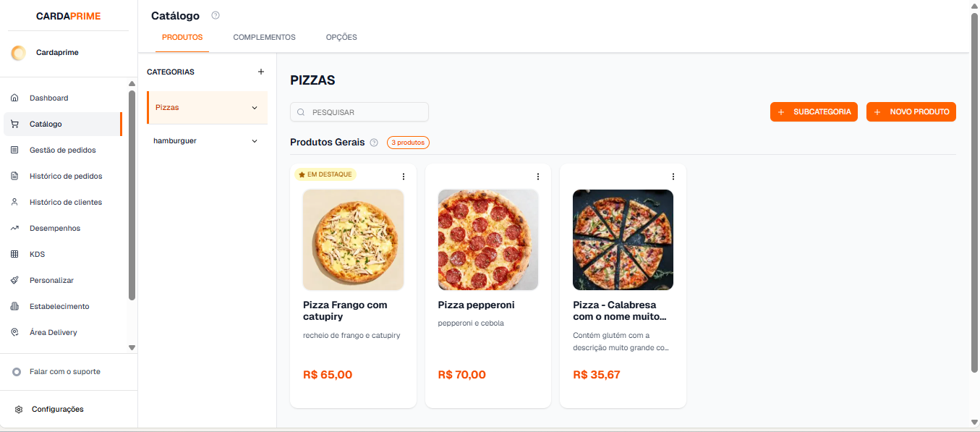Open the Catálogo help tooltip icon
Screen dimensions: 980x432
(215, 15)
